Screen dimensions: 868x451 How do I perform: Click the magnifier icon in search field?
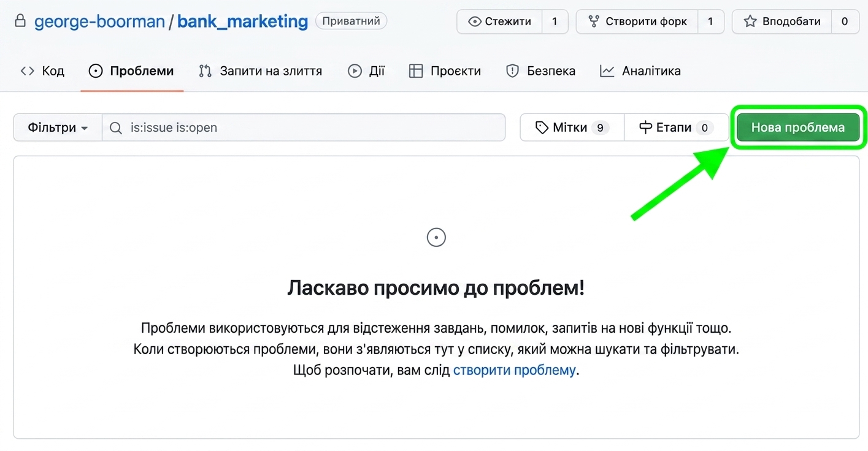(115, 127)
